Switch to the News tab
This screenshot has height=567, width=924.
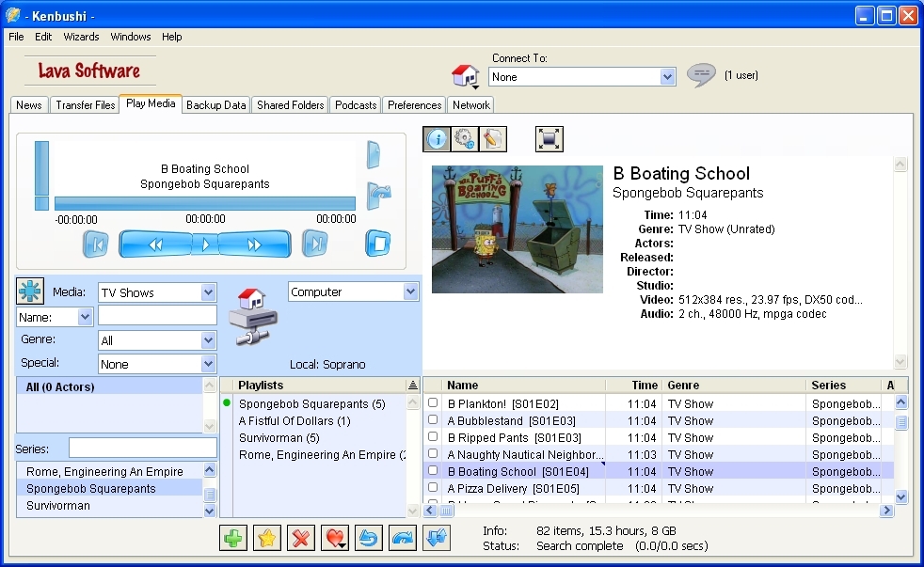[29, 104]
